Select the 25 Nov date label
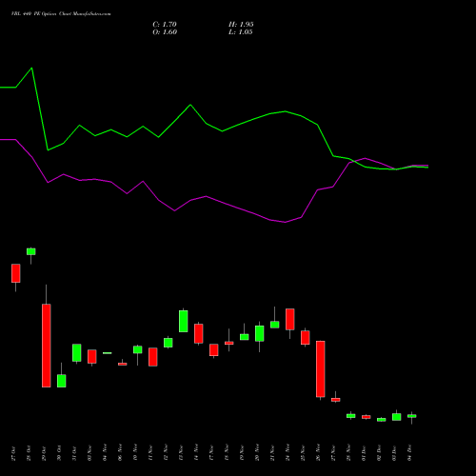The width and height of the screenshot is (476, 476). (303, 453)
